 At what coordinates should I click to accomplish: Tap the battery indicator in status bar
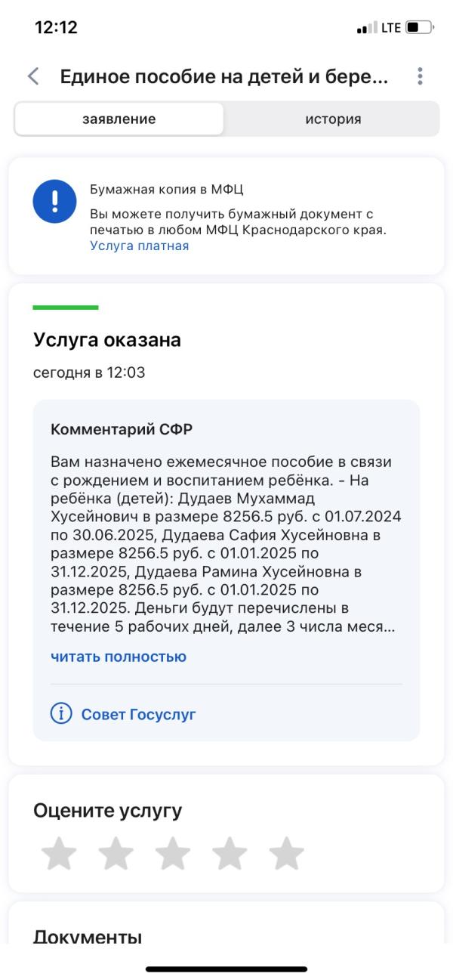pos(421,29)
